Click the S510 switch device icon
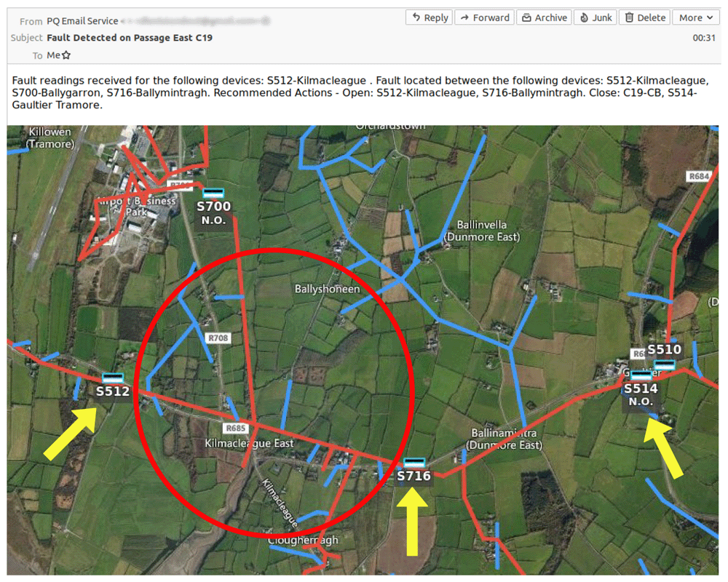Viewport: 728px width, 582px height. click(665, 364)
